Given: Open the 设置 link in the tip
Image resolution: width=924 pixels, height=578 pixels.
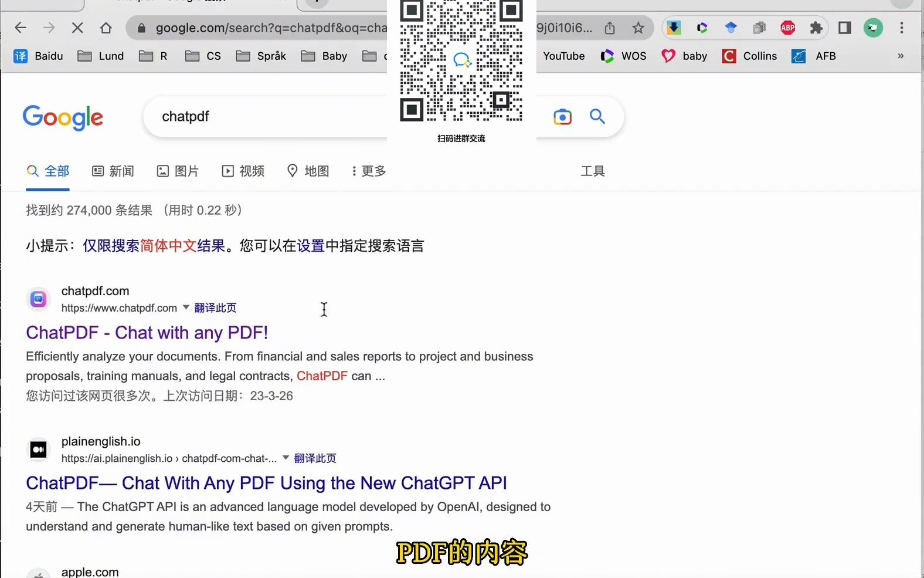Looking at the screenshot, I should click(311, 245).
